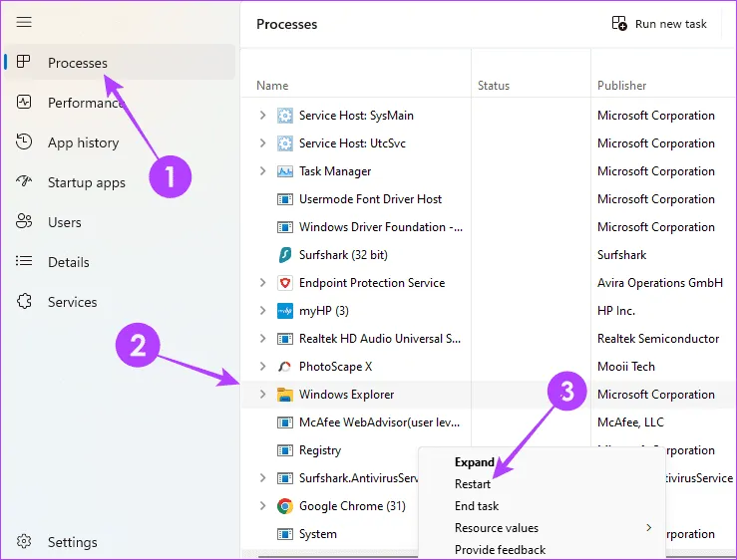Screen dimensions: 737x560
Task: Click the Settings gear icon
Action: (x=24, y=542)
